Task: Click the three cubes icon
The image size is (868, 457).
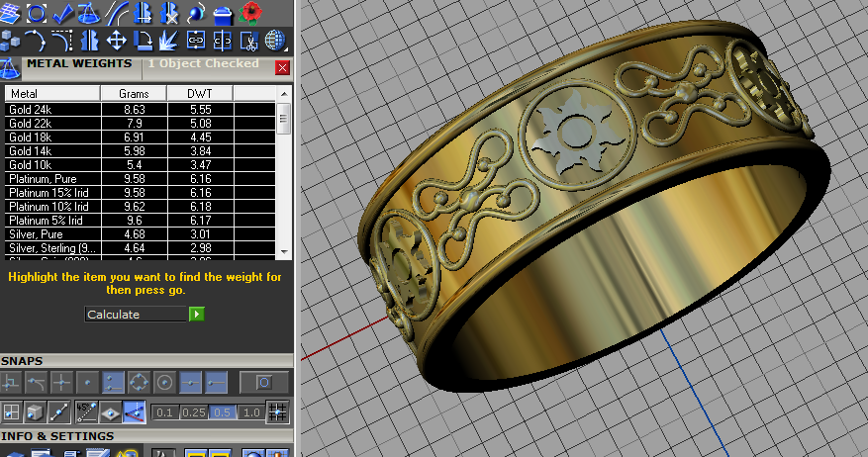Action: coord(11,41)
